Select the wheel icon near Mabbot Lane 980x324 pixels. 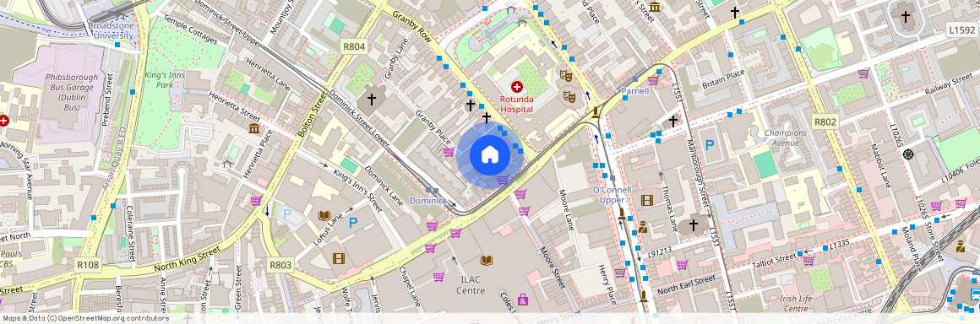click(x=908, y=154)
